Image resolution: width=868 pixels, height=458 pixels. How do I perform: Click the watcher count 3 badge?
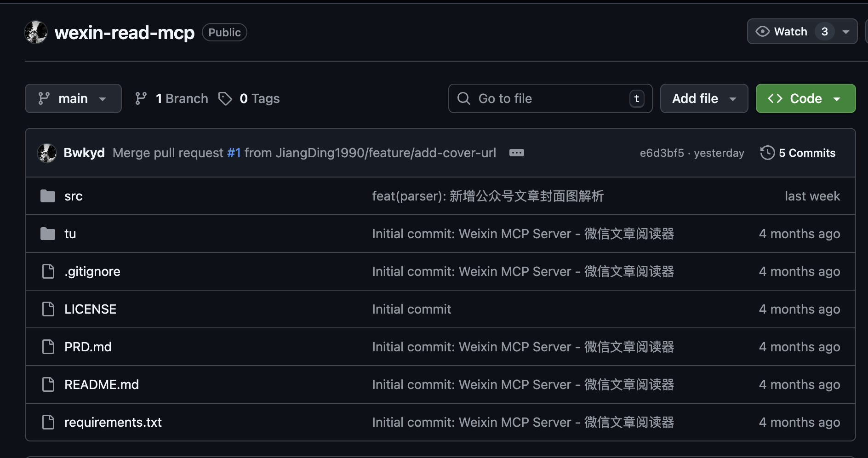(x=825, y=31)
